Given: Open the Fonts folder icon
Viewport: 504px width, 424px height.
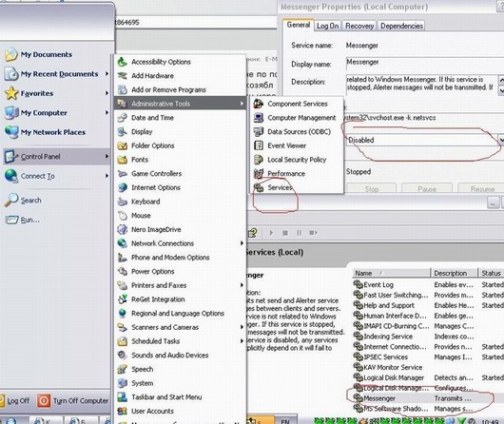Looking at the screenshot, I should pos(122,160).
